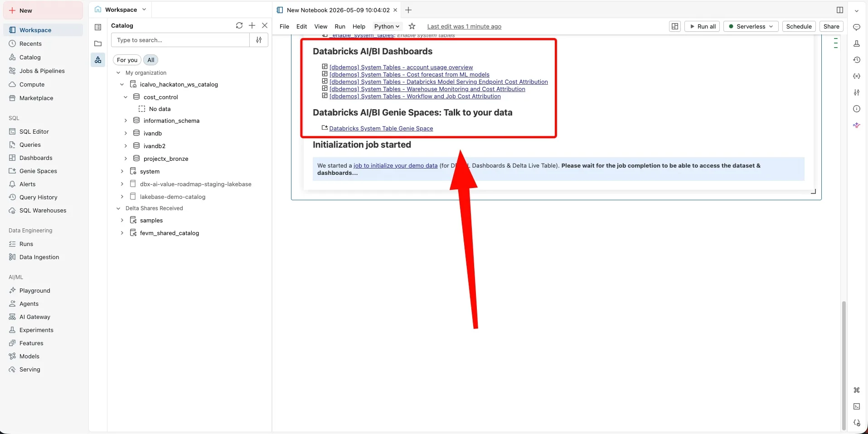Open Catalog in left navigation
The image size is (868, 434).
click(43, 57)
